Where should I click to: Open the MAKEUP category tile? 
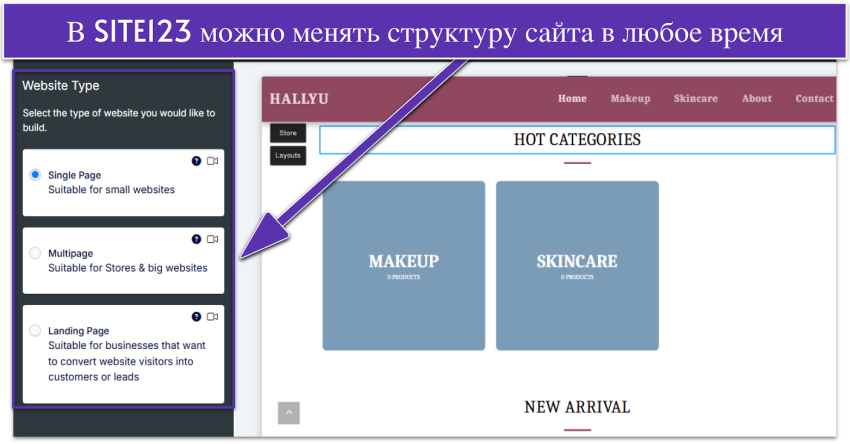tap(404, 266)
